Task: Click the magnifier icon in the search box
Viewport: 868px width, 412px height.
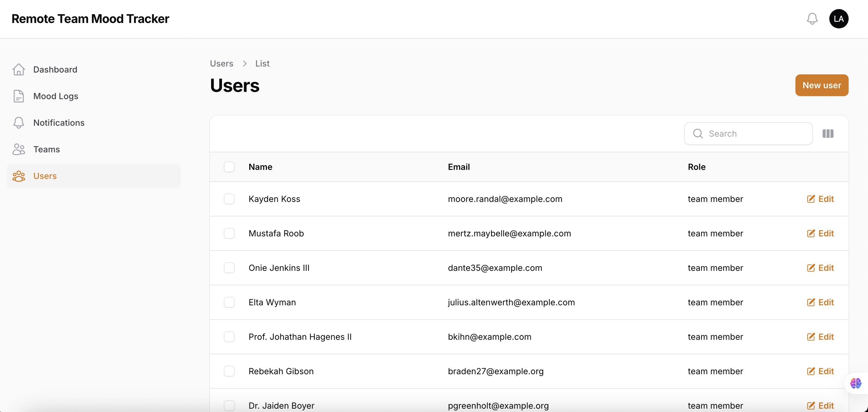Action: point(697,134)
